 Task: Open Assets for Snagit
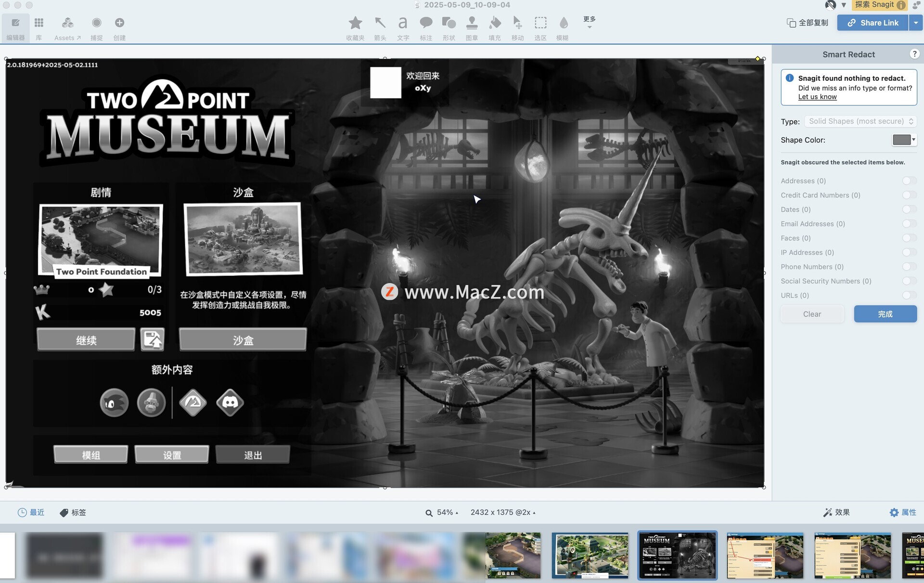[x=67, y=28]
